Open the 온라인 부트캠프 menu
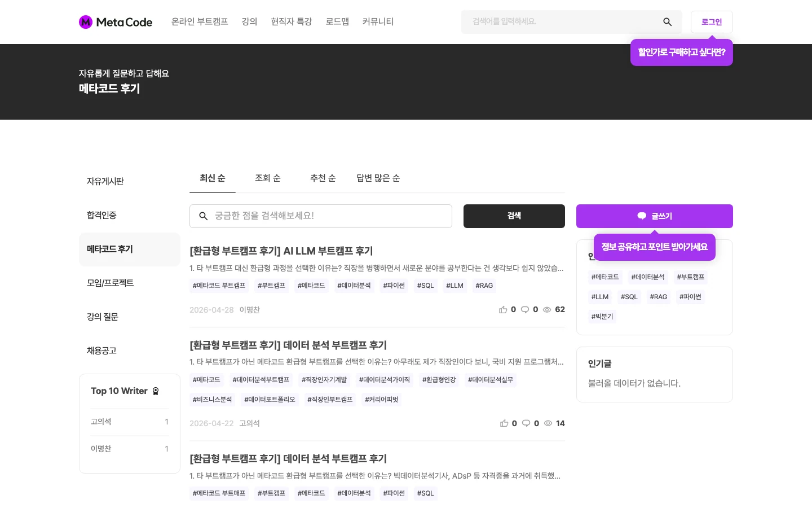812x508 pixels. [200, 21]
